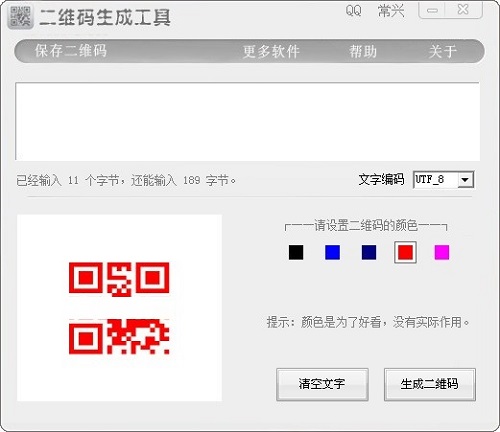Expand the 文字编码 UTF_8 dropdown arrow
This screenshot has width=500, height=432.
click(465, 180)
